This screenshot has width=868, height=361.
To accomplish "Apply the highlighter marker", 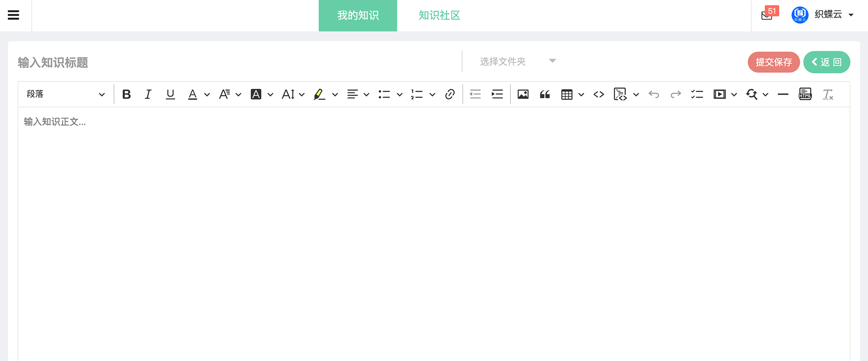I will [x=319, y=94].
